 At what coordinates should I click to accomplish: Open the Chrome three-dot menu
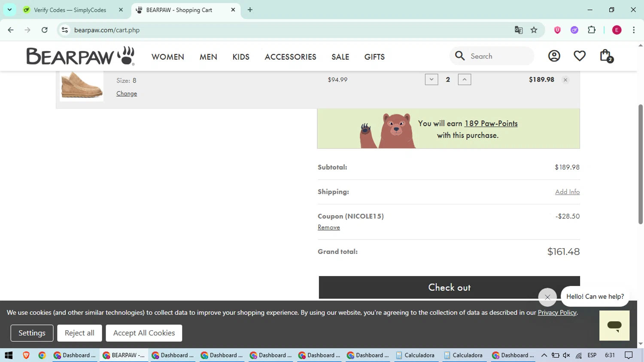(x=634, y=30)
